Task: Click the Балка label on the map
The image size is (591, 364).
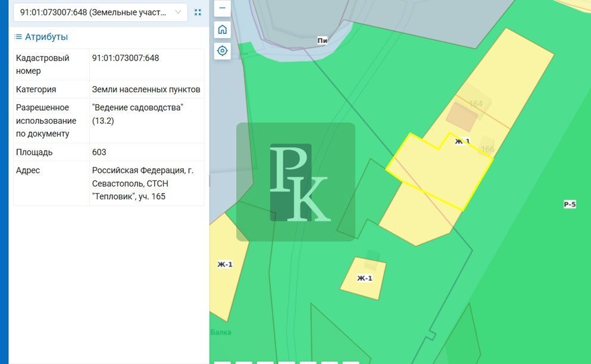Action: [x=221, y=332]
